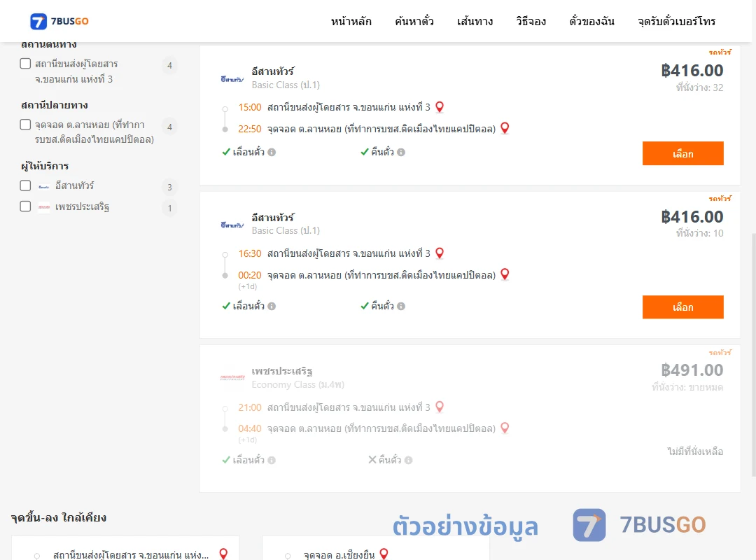This screenshot has width=756, height=560.
Task: Show คืนตั๋ว info icon on 15:00 trip
Action: (x=401, y=153)
